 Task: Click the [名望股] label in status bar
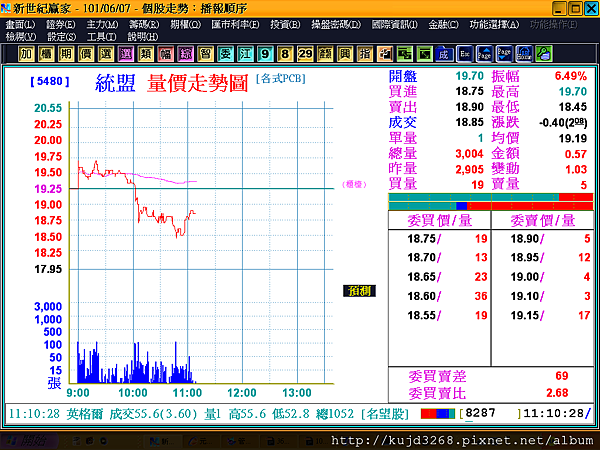(x=385, y=414)
